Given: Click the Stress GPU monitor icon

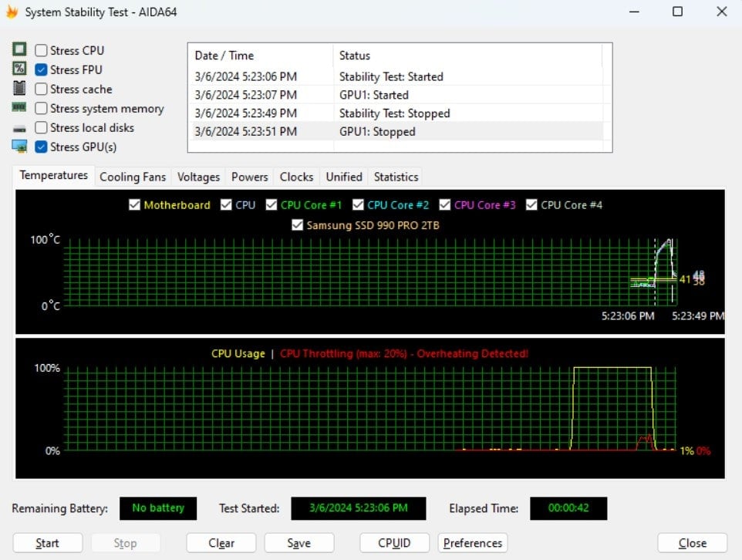Looking at the screenshot, I should click(x=19, y=147).
